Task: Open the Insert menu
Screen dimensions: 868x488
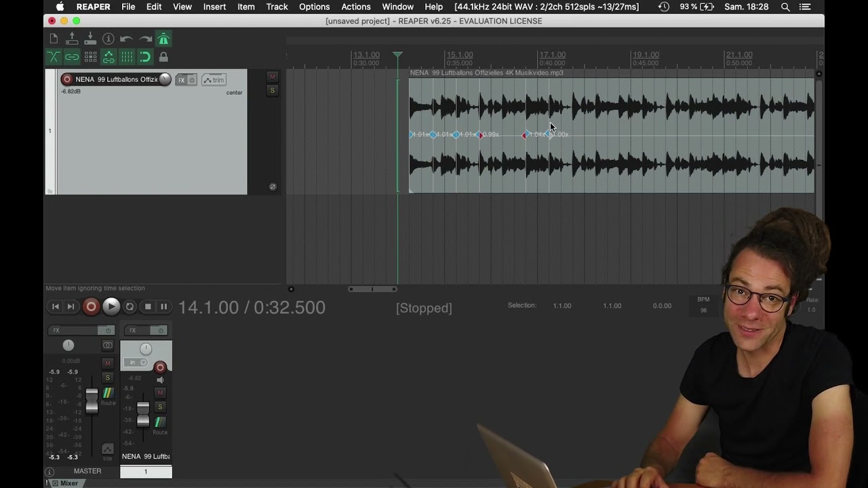Action: coord(214,7)
